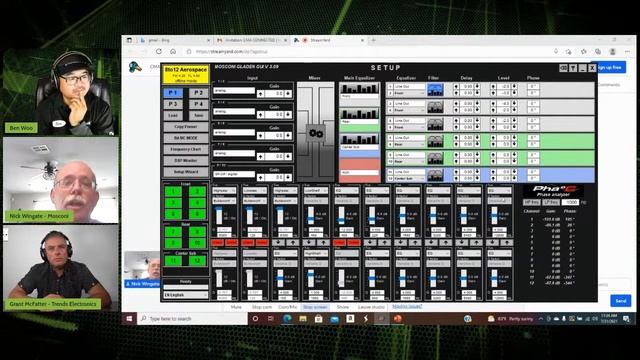Open SPDIF/digital input dropdown for inputs 9/10
640x360 pixels.
[234, 174]
